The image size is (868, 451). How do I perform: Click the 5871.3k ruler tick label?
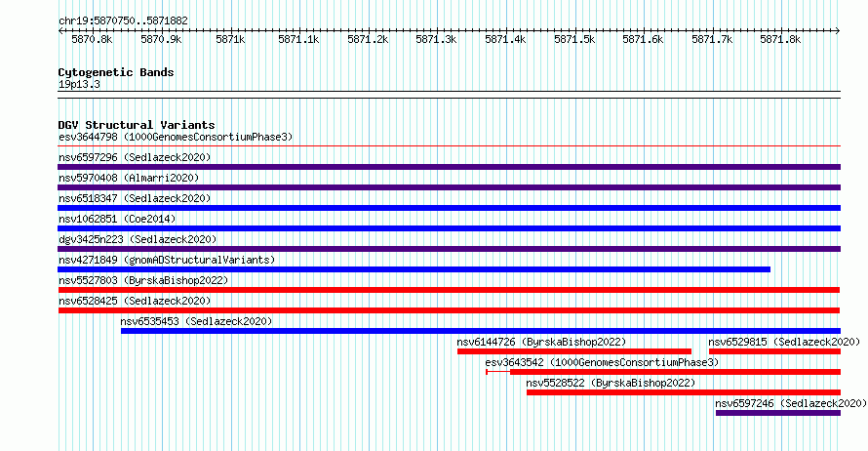point(436,39)
